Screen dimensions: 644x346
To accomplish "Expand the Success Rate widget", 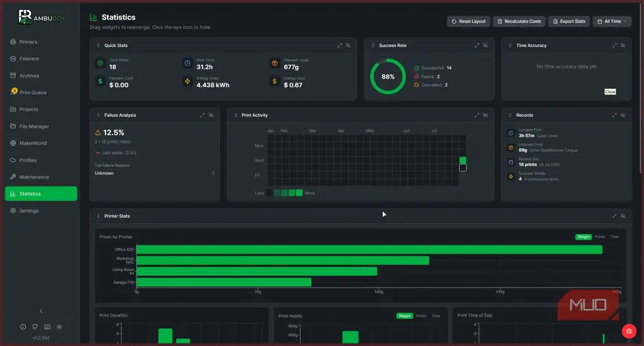I will point(477,46).
